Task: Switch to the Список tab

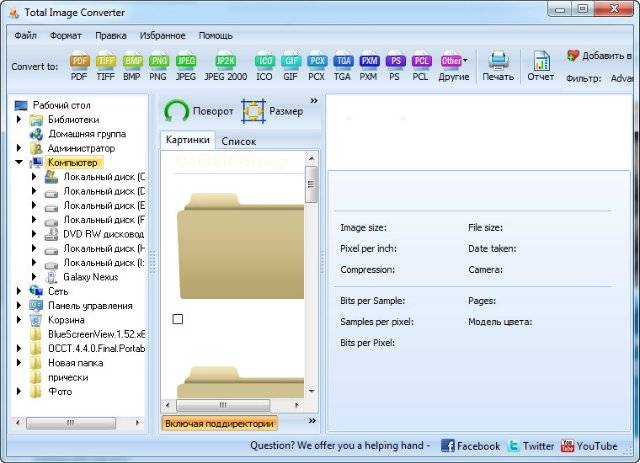Action: point(239,141)
